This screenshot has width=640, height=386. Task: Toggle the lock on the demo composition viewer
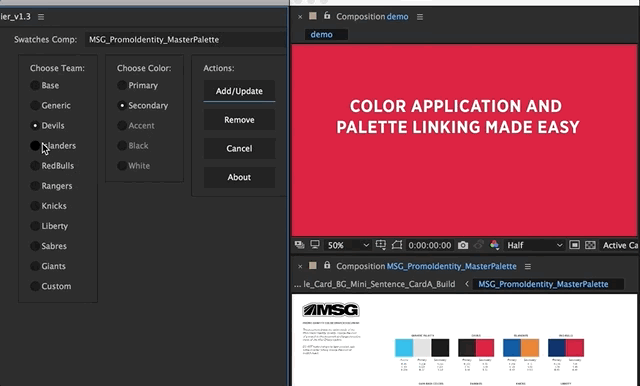click(x=327, y=16)
